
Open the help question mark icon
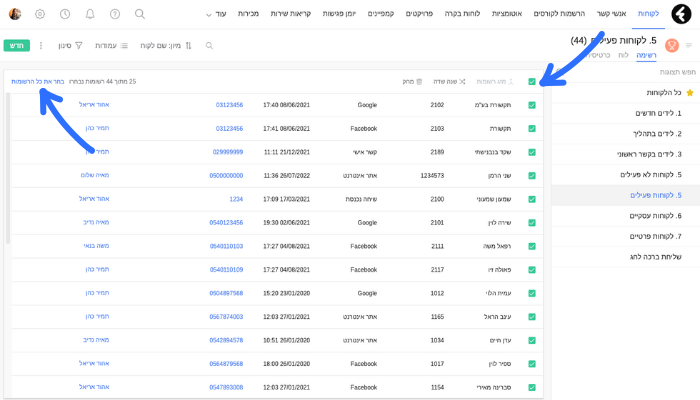tap(115, 14)
